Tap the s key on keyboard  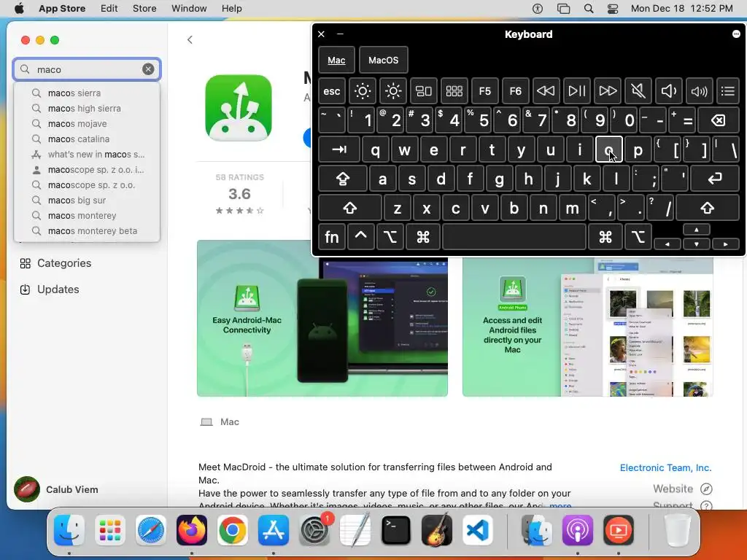click(411, 179)
